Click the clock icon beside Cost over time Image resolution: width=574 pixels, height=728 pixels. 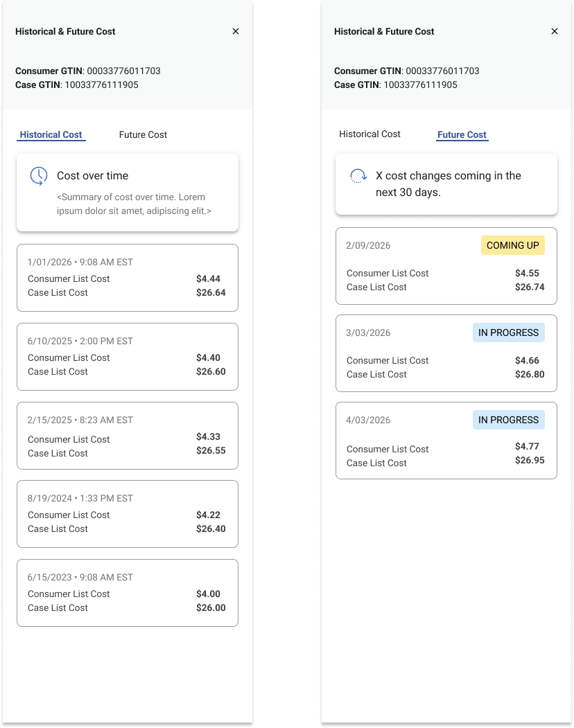coord(39,176)
